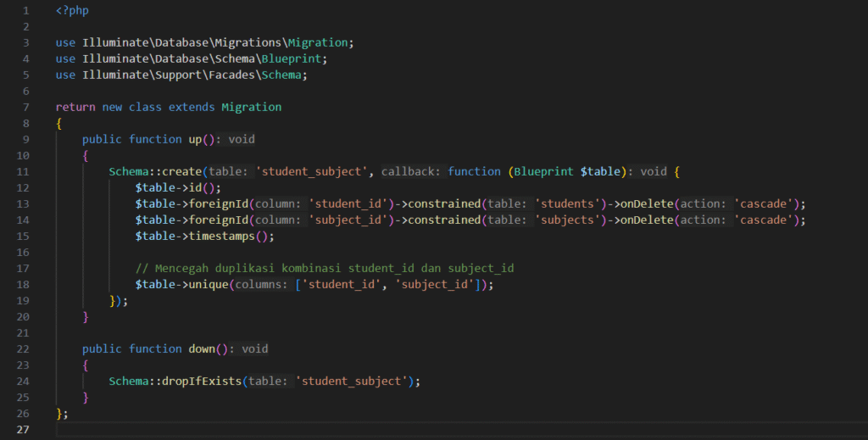
Task: Click the $table->id() call
Action: pyautogui.click(x=177, y=188)
